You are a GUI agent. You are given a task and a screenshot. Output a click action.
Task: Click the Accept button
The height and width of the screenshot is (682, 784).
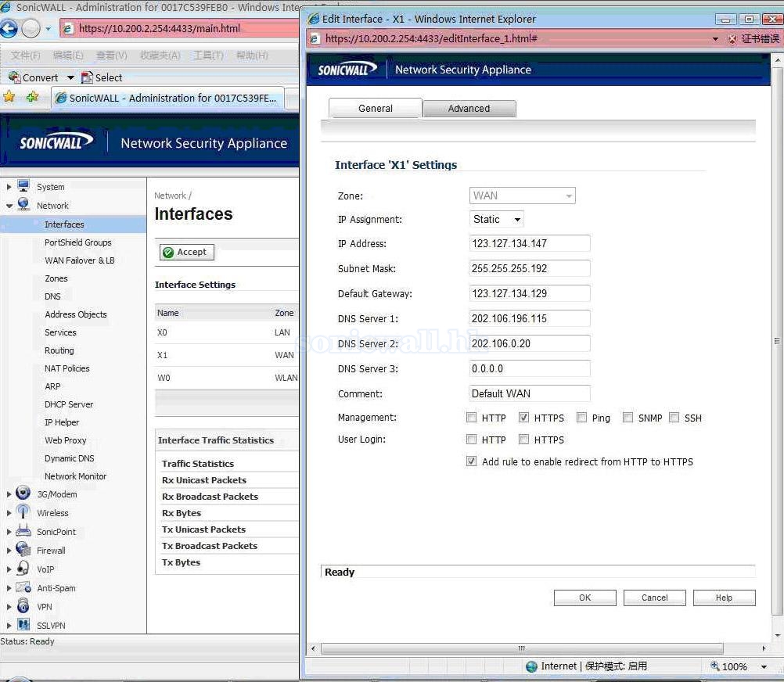pos(186,252)
